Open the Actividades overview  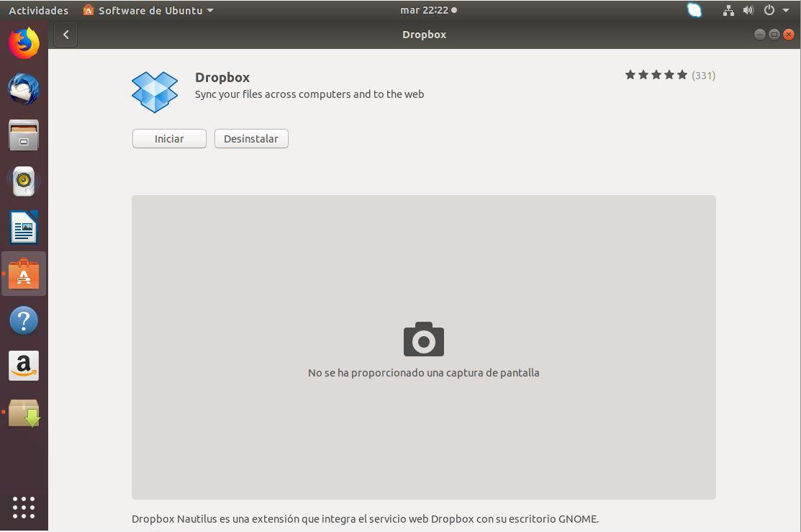pos(38,10)
